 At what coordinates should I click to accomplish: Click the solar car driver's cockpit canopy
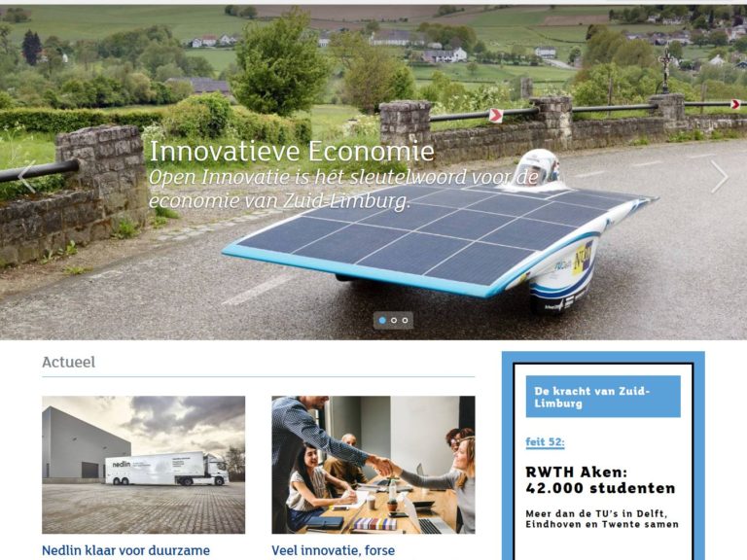tap(537, 167)
